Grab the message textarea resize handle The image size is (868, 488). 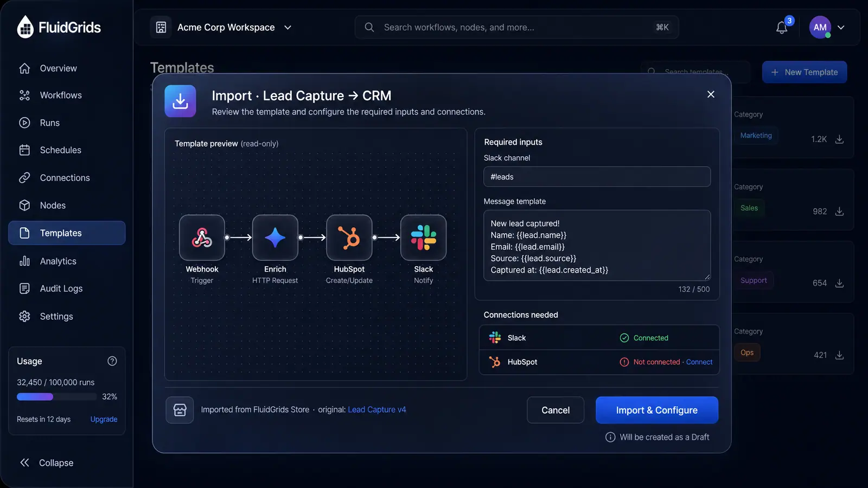[x=707, y=277]
